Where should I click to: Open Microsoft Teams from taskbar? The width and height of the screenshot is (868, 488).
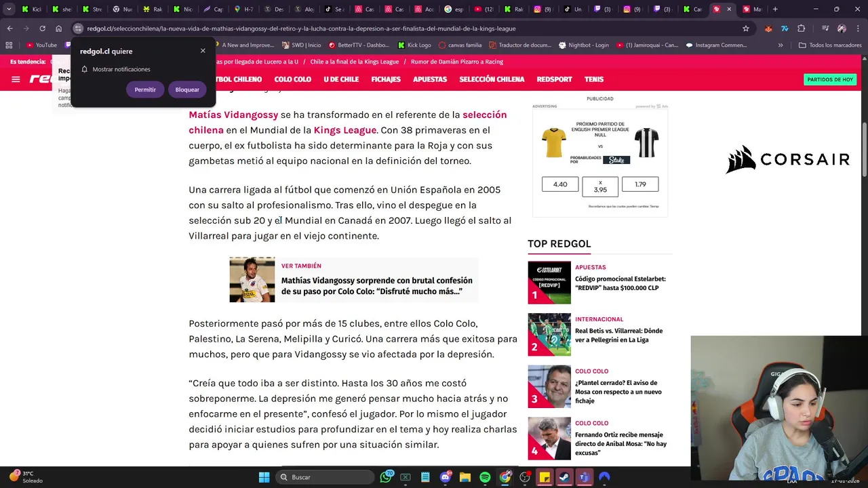click(x=584, y=477)
